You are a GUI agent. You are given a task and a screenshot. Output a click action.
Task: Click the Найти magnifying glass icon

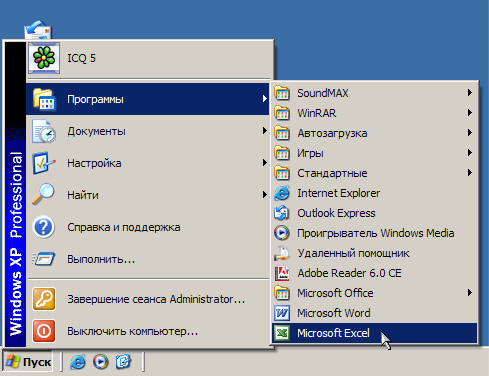(44, 195)
